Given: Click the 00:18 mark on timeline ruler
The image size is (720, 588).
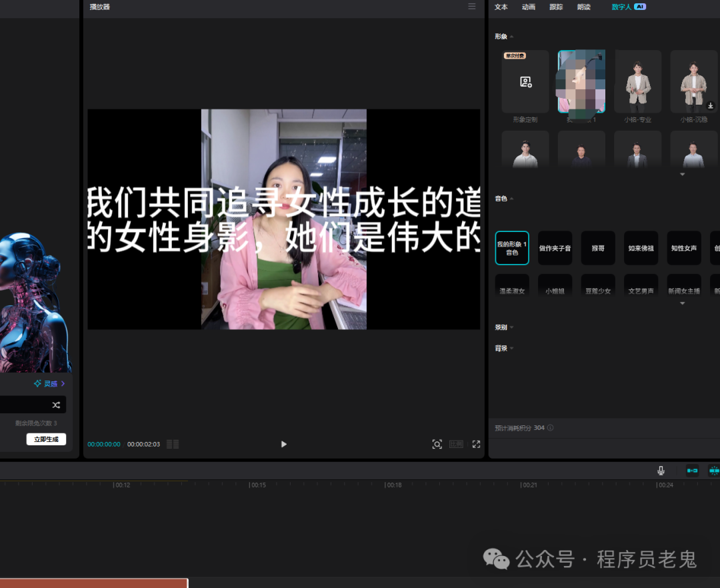Looking at the screenshot, I should pos(393,485).
